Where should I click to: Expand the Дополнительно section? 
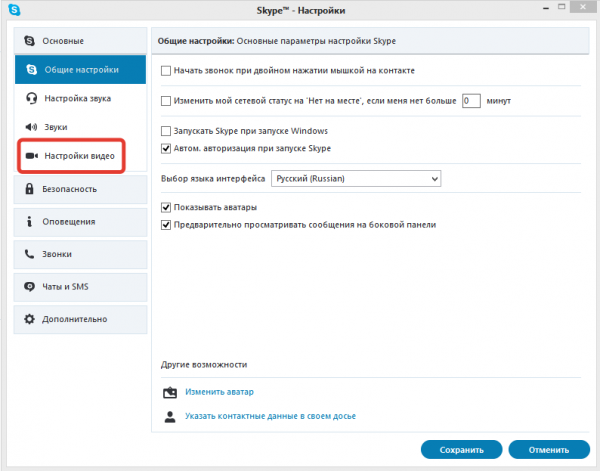click(80, 319)
